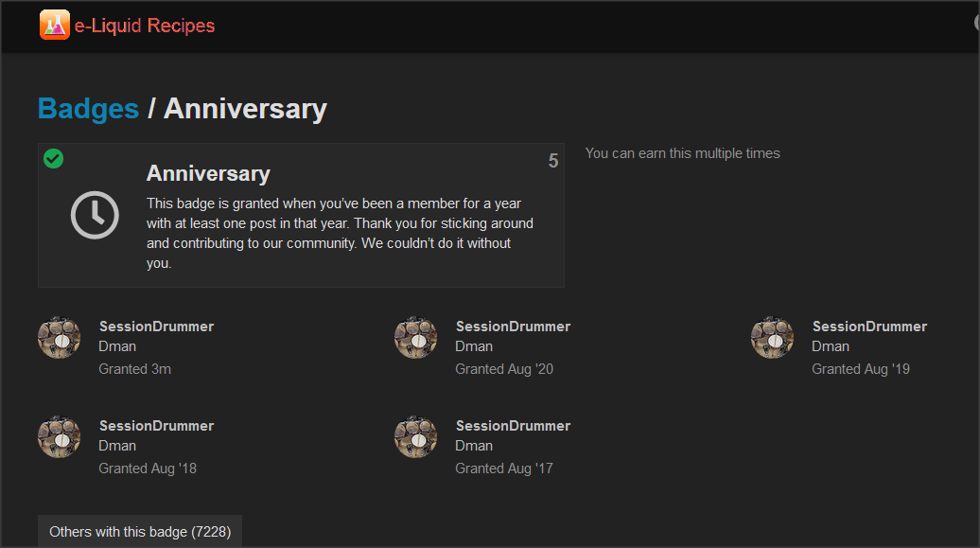The width and height of the screenshot is (980, 548).
Task: Open the Anniversary badge title
Action: pyautogui.click(x=208, y=173)
